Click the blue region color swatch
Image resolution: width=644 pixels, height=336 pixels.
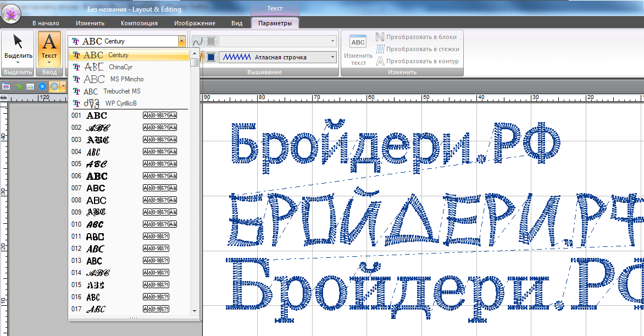click(x=211, y=57)
